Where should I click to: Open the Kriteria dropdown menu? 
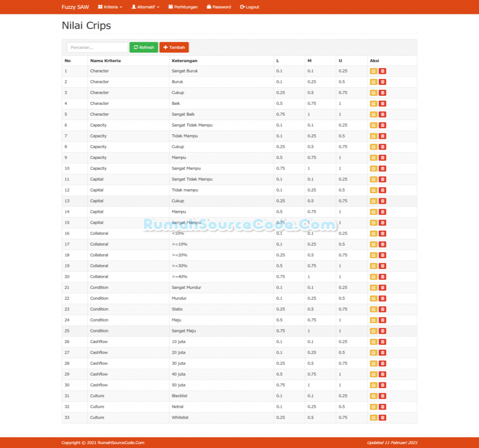tap(110, 7)
